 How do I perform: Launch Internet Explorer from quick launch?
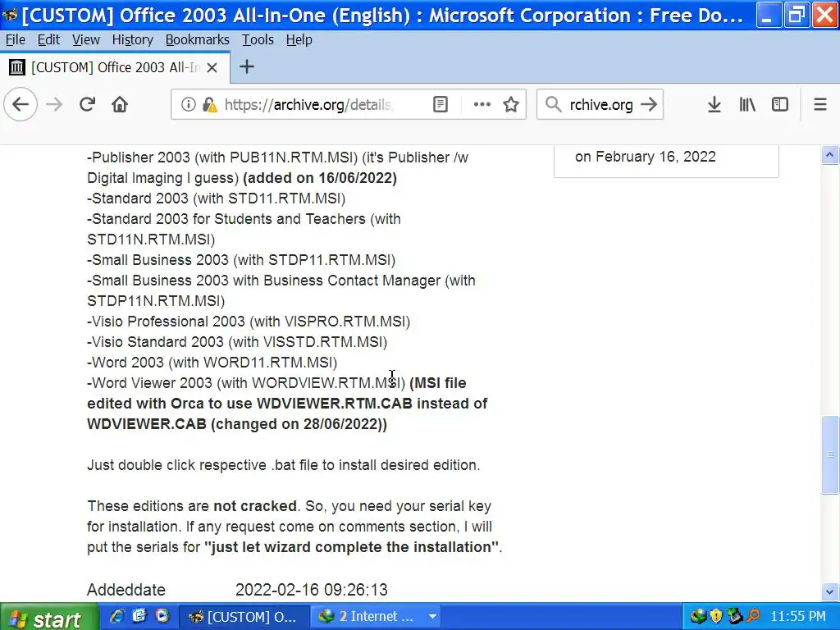[116, 616]
